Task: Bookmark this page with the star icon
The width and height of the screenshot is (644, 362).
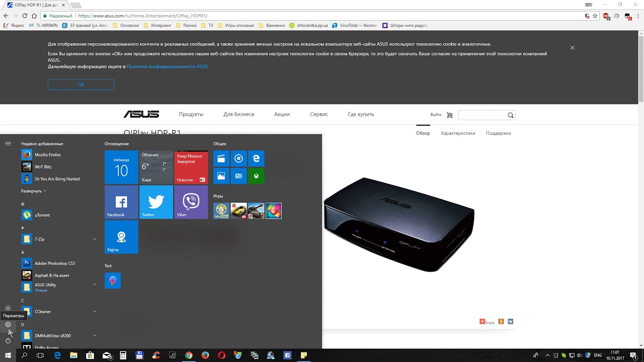Action: pyautogui.click(x=595, y=16)
